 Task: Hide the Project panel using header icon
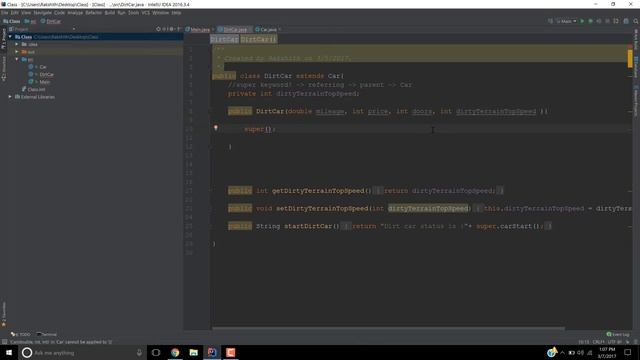coord(178,29)
